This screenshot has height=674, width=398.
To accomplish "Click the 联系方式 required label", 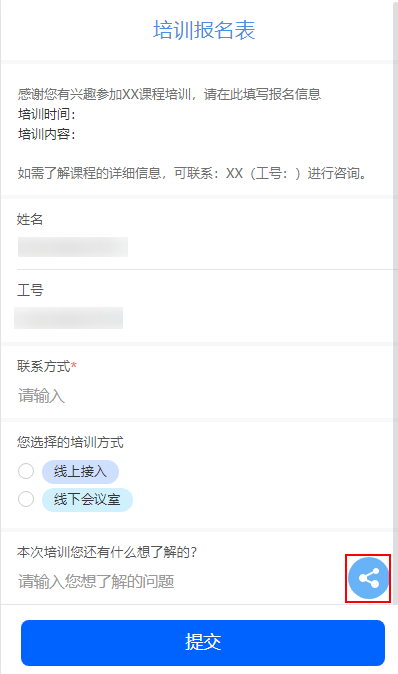I will point(47,366).
